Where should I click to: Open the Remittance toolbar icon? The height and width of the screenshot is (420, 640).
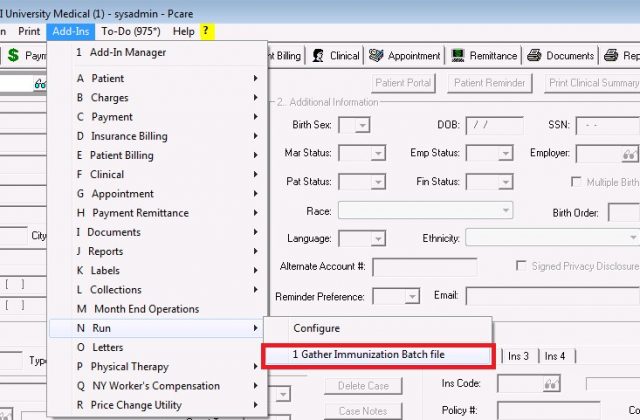[x=459, y=56]
